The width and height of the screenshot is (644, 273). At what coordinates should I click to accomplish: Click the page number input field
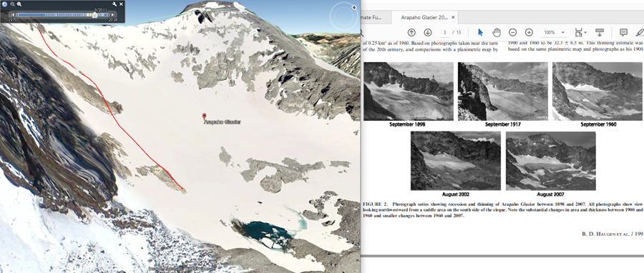tap(445, 32)
